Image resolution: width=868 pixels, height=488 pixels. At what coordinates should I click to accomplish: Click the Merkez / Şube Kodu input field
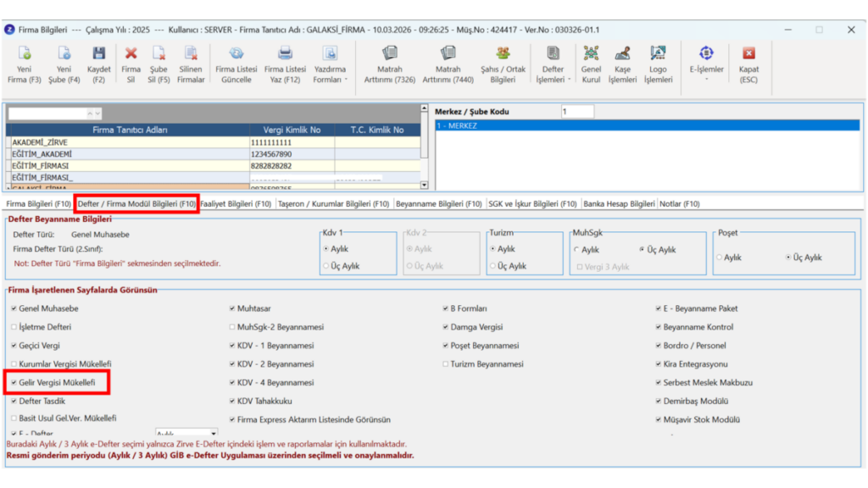(x=577, y=112)
